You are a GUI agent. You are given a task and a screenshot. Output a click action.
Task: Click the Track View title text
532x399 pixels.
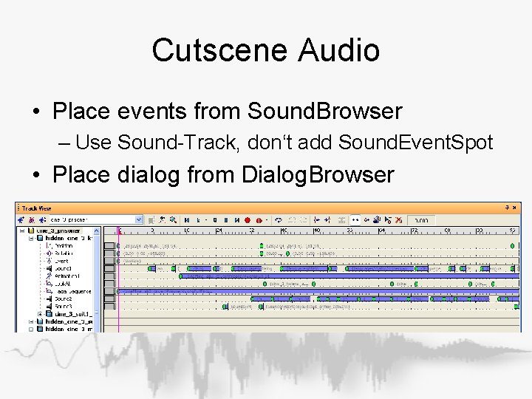pyautogui.click(x=36, y=208)
